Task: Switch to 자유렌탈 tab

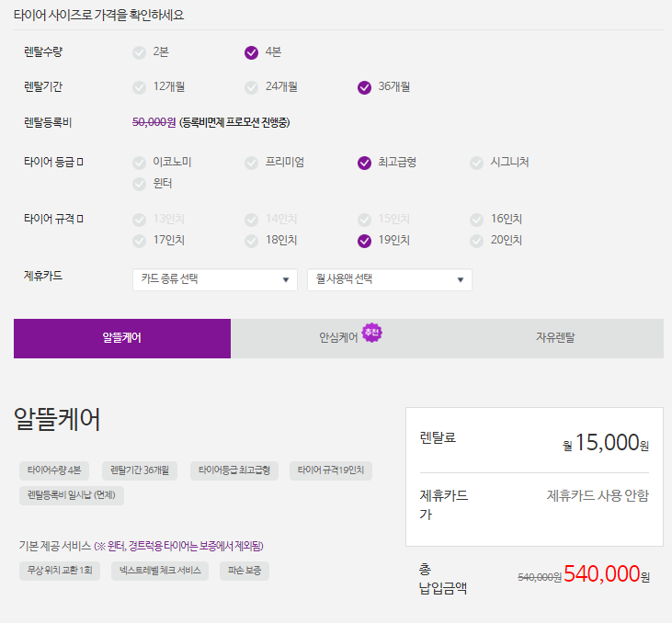Action: 555,338
